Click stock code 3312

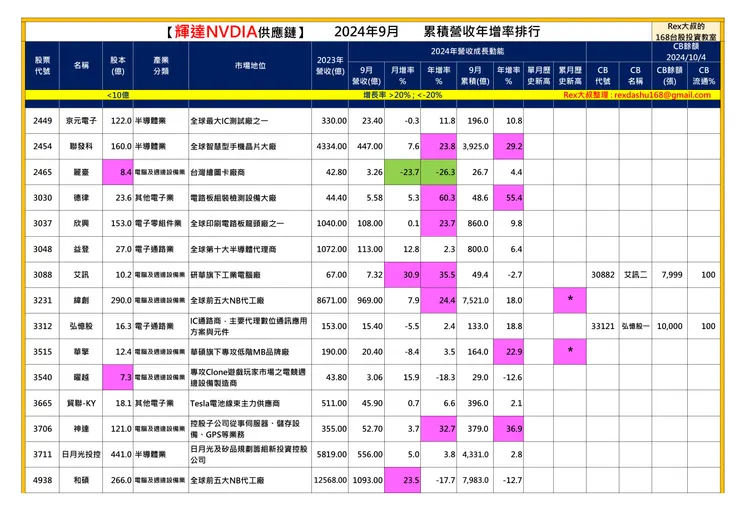42,326
